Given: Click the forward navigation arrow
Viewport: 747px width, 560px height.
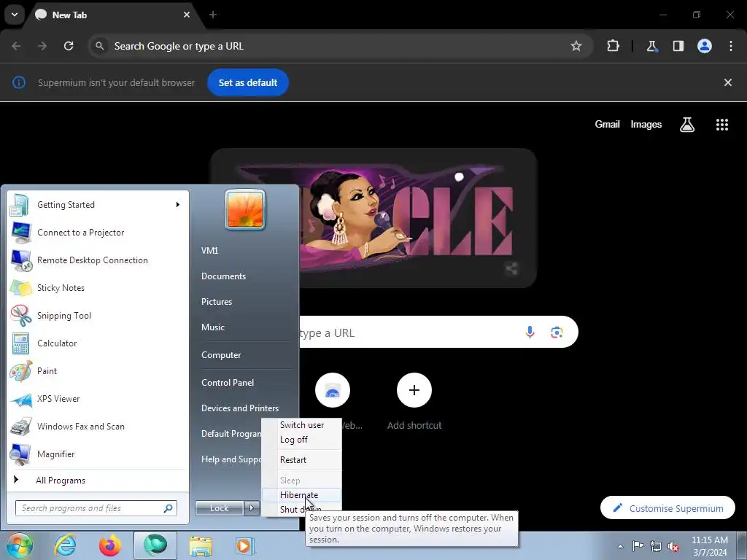Looking at the screenshot, I should click(42, 46).
